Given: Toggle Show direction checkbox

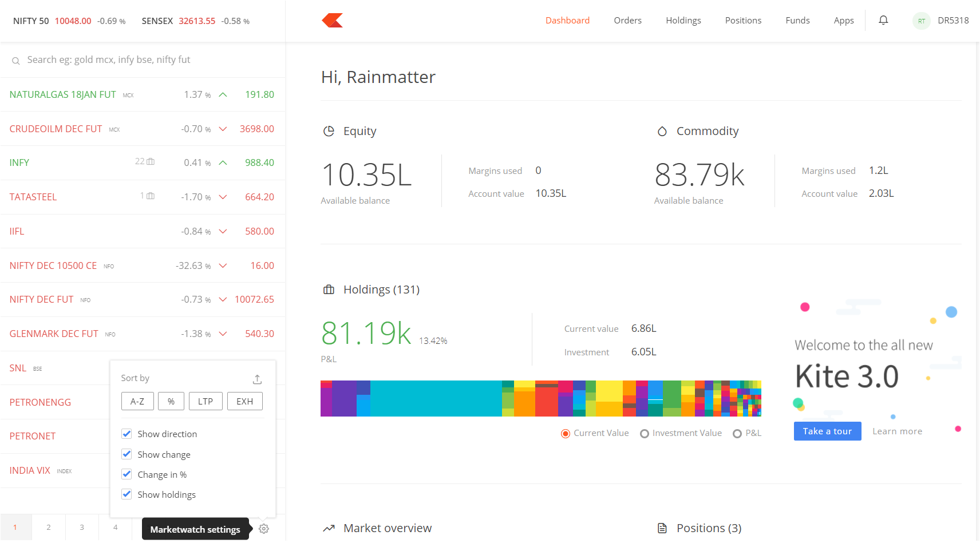Looking at the screenshot, I should click(x=127, y=434).
